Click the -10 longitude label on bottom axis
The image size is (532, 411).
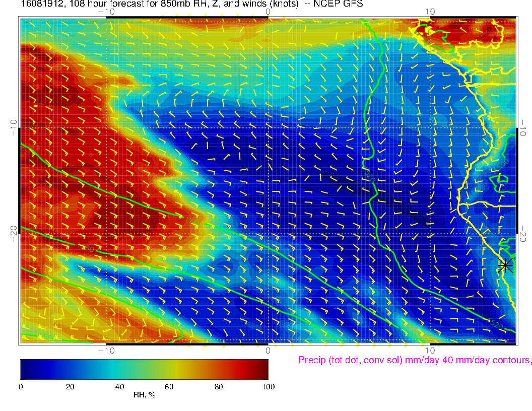pos(106,350)
